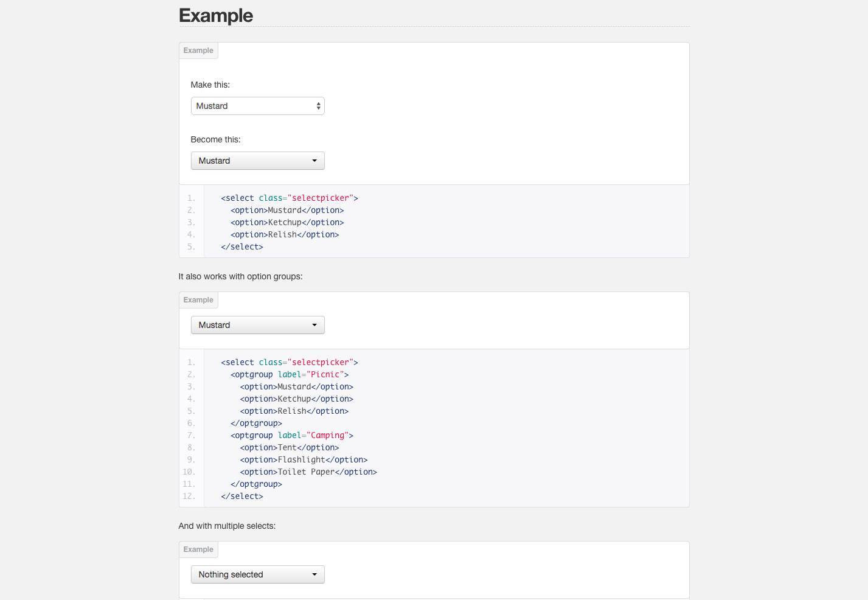Open the native Mustard select under "Make this"
The width and height of the screenshot is (868, 600).
[257, 106]
